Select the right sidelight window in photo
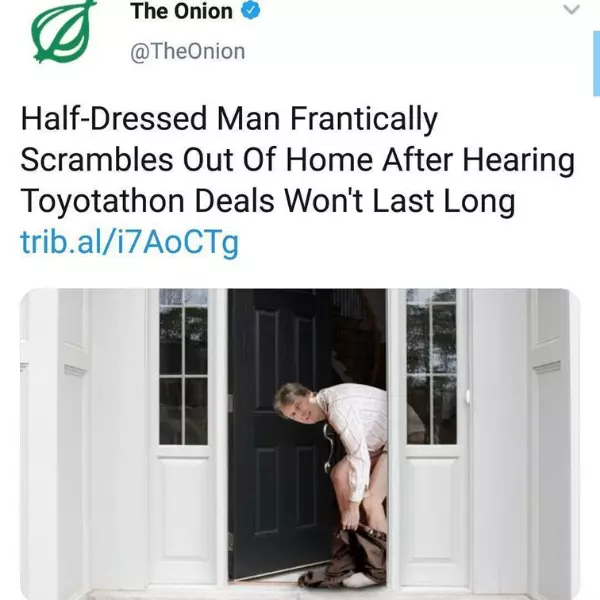The height and width of the screenshot is (600, 600). 431,367
